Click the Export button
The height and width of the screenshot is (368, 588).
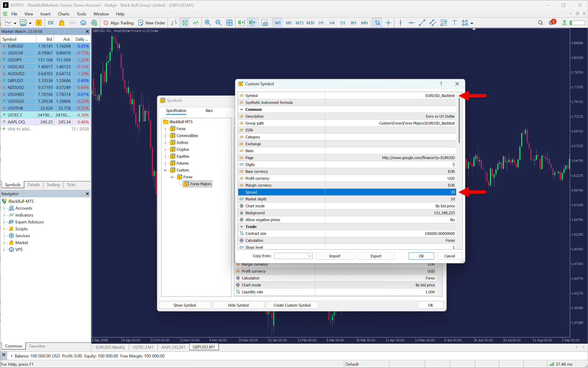click(376, 256)
